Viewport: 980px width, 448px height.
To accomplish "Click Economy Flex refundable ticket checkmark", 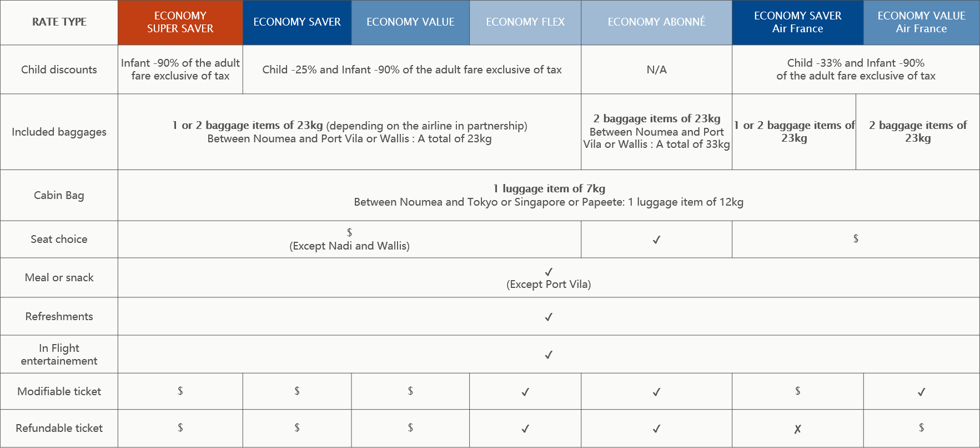I will coord(525,429).
